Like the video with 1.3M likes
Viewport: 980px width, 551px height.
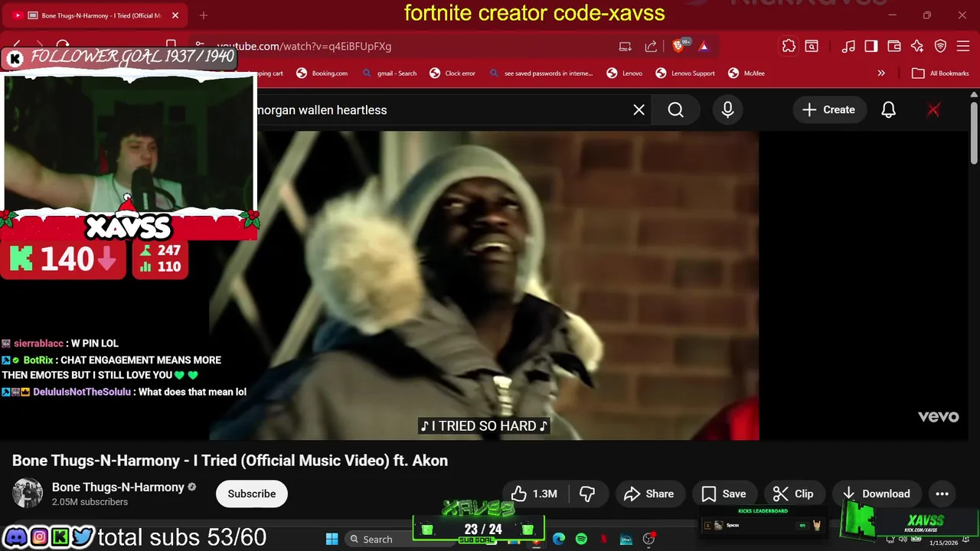point(534,494)
